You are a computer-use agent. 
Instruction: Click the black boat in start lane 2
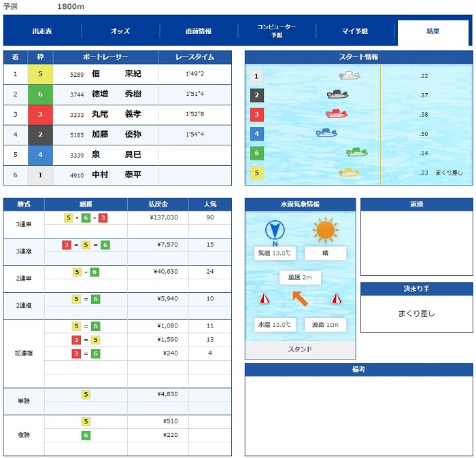337,94
